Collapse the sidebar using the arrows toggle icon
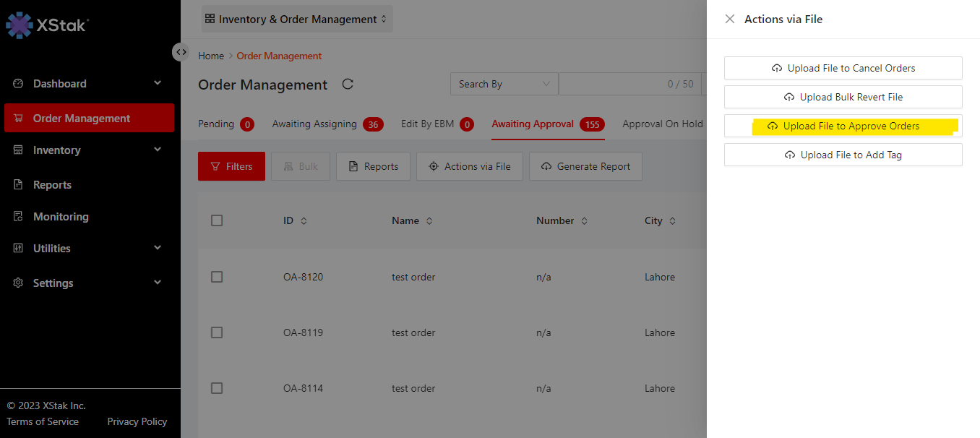Screen dimensions: 980x438 pyautogui.click(x=181, y=52)
